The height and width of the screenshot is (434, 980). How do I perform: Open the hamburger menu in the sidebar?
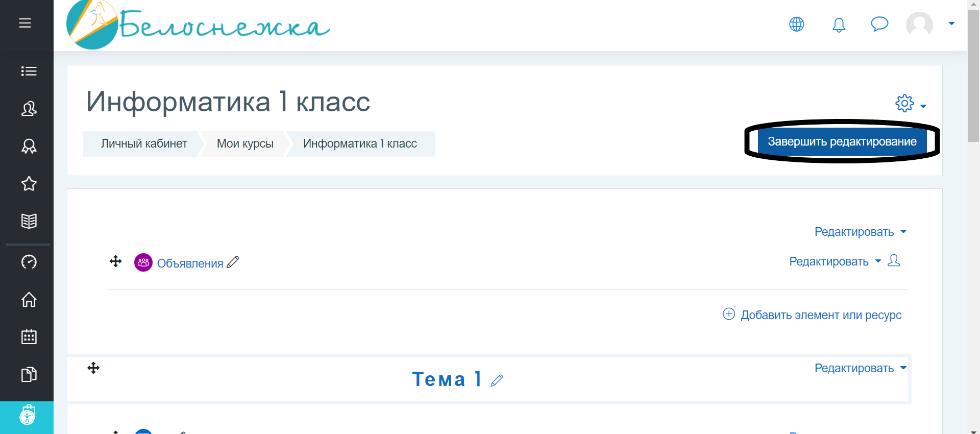tap(25, 23)
